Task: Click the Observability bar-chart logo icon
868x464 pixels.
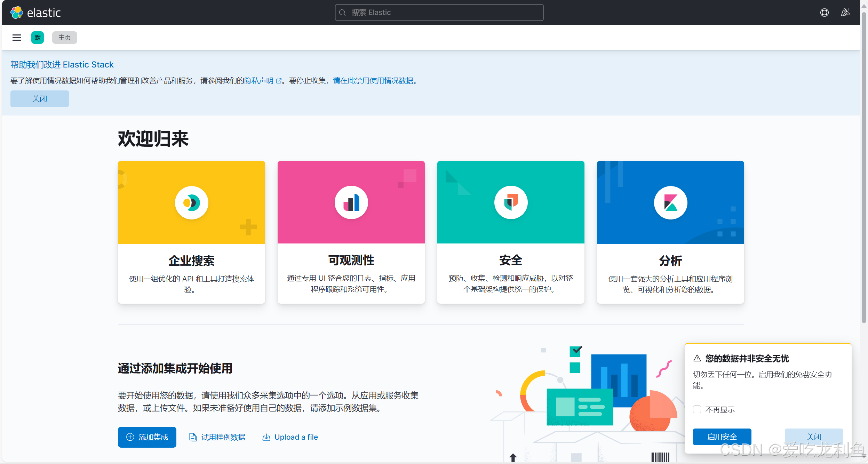Action: pos(351,203)
